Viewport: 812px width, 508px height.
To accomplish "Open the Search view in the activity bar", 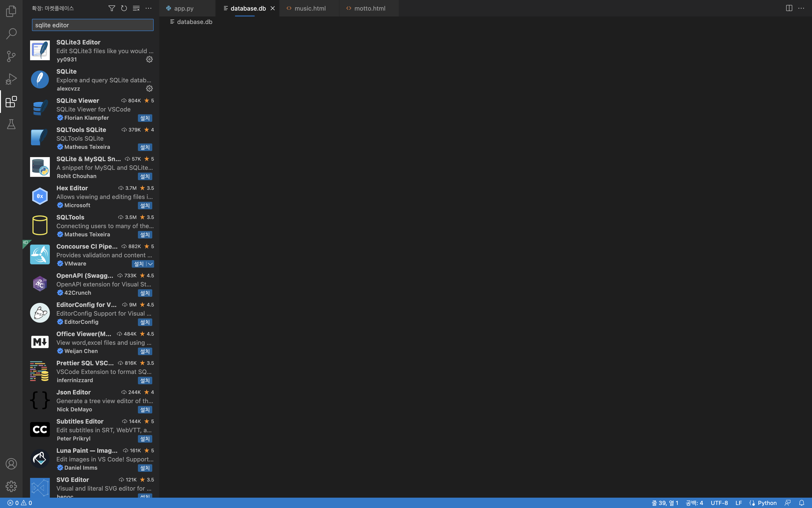I will pyautogui.click(x=11, y=34).
